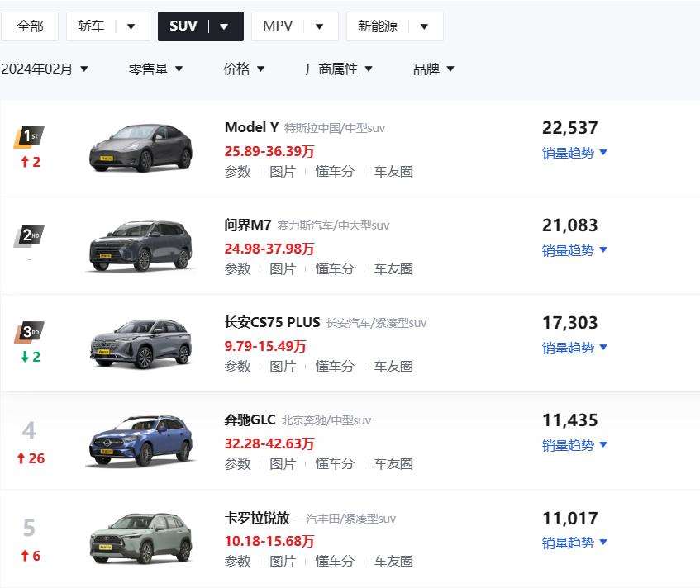Click the 3rd place rank badge
Viewport: 700px width, 588px height.
pyautogui.click(x=29, y=332)
